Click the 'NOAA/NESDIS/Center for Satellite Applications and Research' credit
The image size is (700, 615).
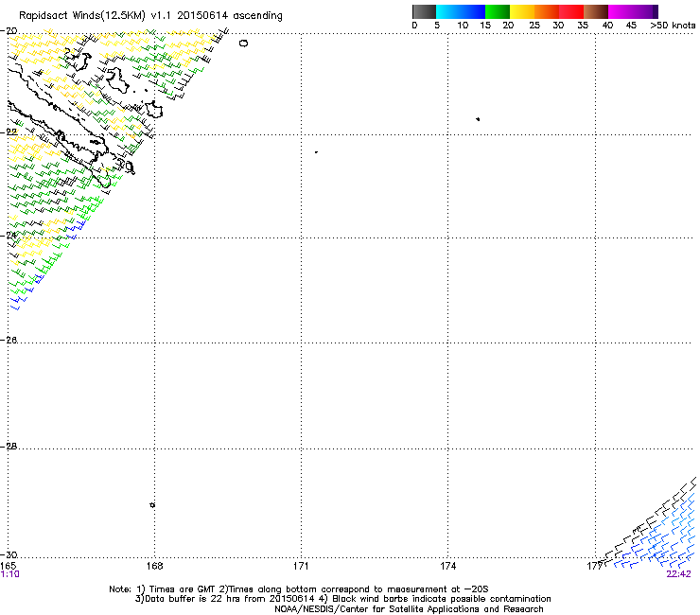[x=409, y=609]
